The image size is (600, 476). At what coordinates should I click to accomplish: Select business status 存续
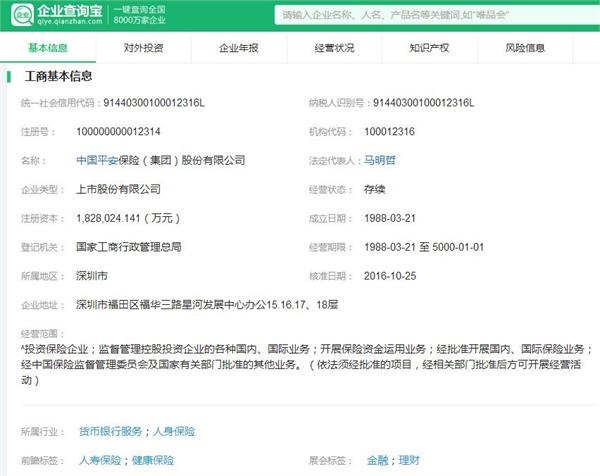(x=375, y=189)
